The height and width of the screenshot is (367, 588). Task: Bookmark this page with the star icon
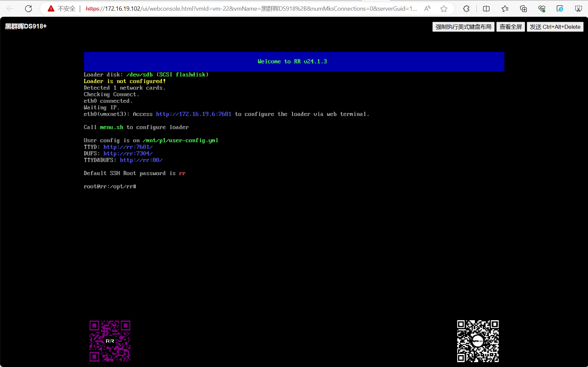click(444, 9)
